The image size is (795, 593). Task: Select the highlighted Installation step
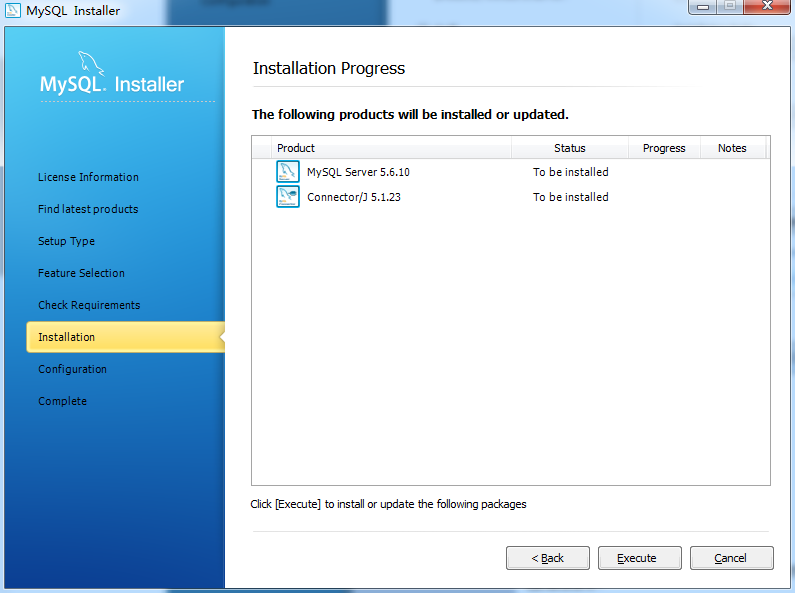126,337
